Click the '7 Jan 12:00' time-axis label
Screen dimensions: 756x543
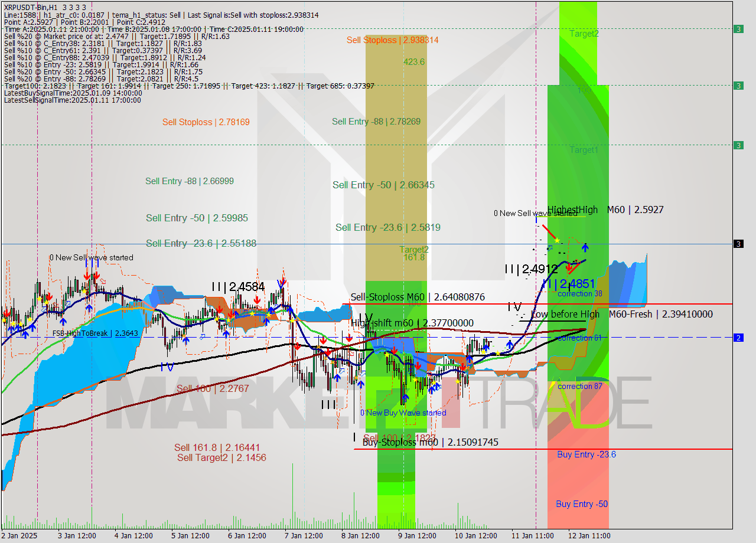click(x=304, y=535)
